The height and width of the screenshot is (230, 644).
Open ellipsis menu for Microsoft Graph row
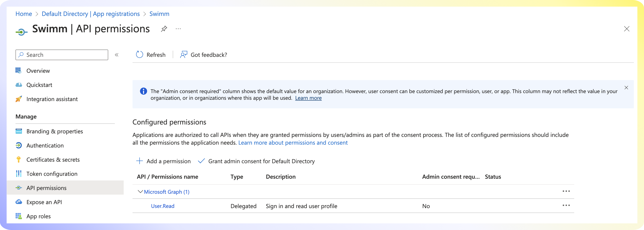566,191
